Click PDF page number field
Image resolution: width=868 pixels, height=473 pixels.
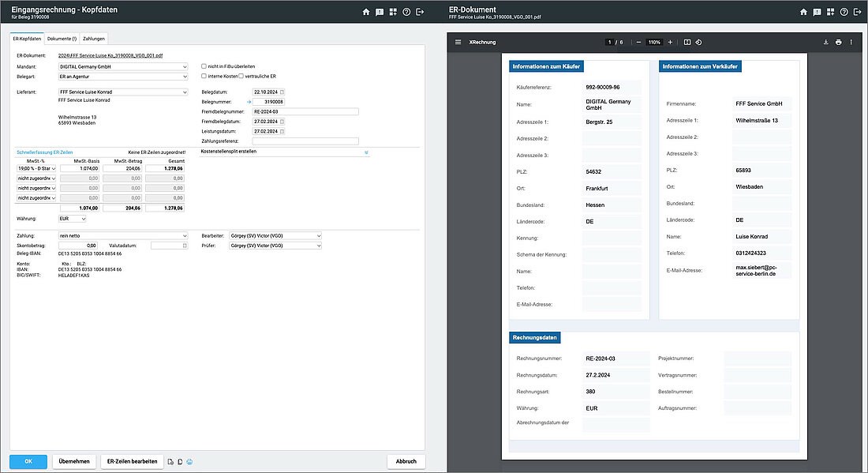(609, 42)
